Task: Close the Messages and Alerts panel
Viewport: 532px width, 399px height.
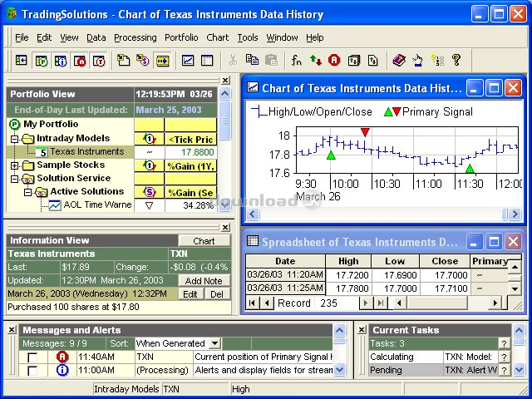Action: pos(12,329)
